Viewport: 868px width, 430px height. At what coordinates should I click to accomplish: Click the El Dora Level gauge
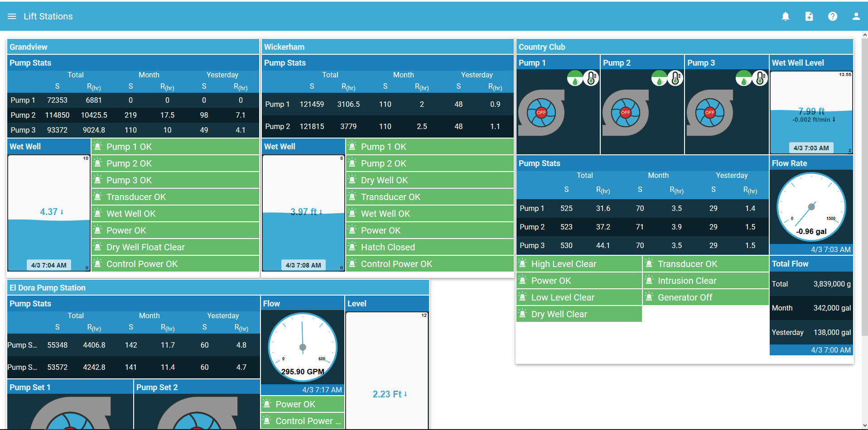click(387, 370)
